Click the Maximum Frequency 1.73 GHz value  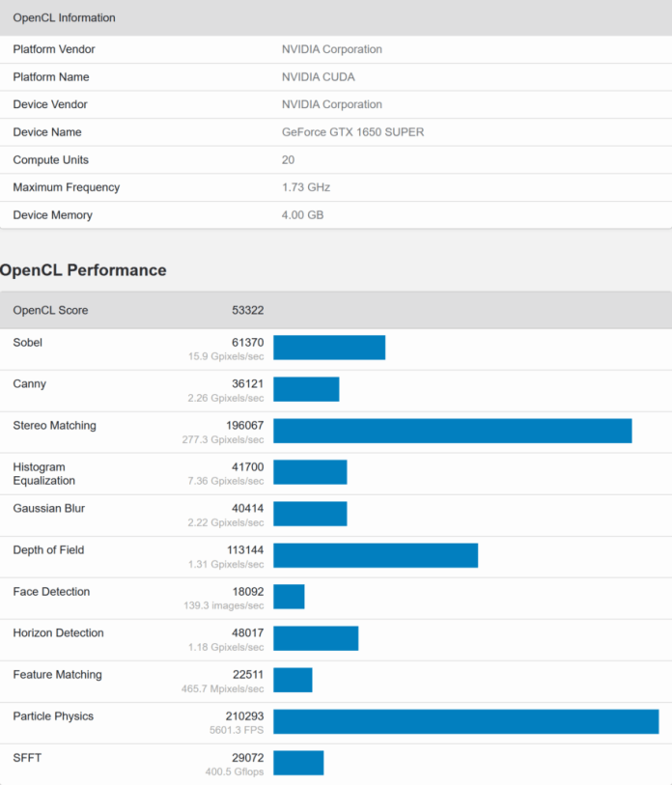click(305, 187)
